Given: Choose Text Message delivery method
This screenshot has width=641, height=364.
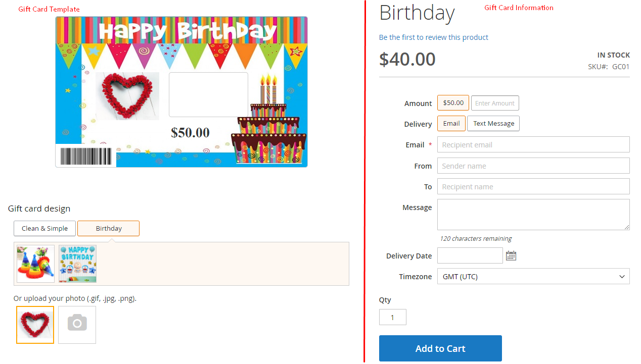Looking at the screenshot, I should click(x=493, y=124).
